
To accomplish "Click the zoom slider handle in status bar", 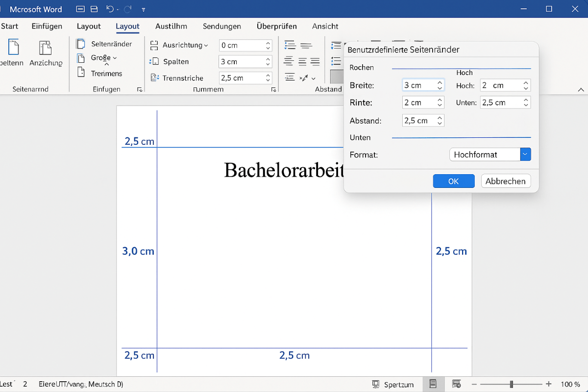I will click(512, 384).
